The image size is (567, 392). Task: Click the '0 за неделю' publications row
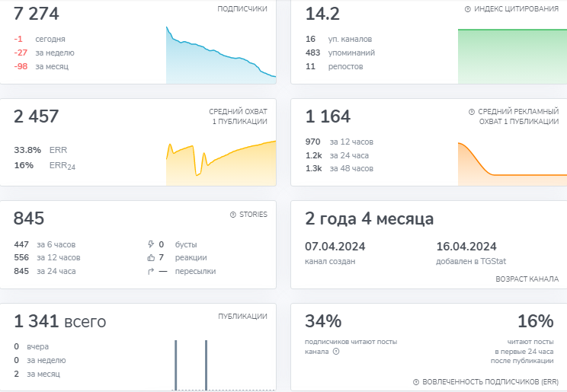40,361
